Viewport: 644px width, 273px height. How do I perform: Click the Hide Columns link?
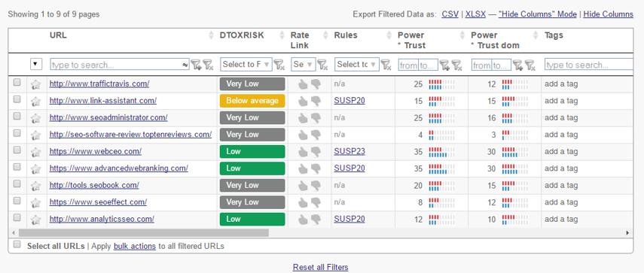(609, 14)
